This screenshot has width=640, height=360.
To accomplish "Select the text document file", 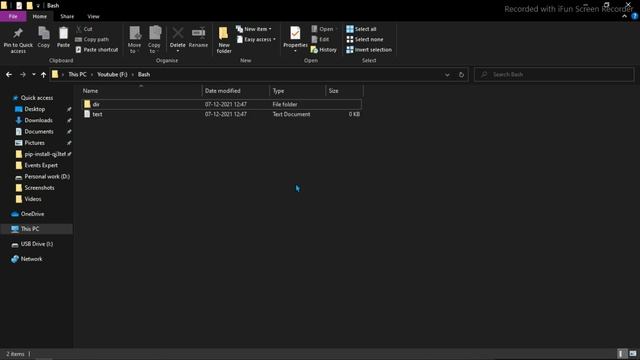I will pos(221,114).
